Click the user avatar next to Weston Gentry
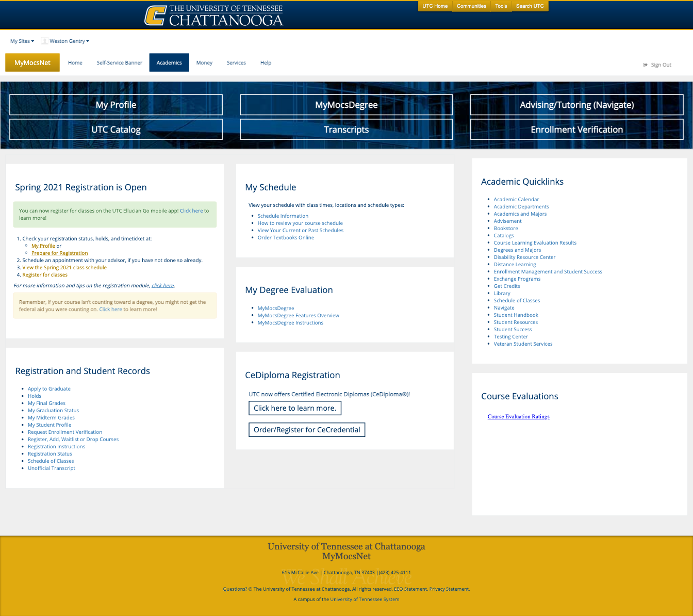This screenshot has width=693, height=616. pyautogui.click(x=44, y=41)
